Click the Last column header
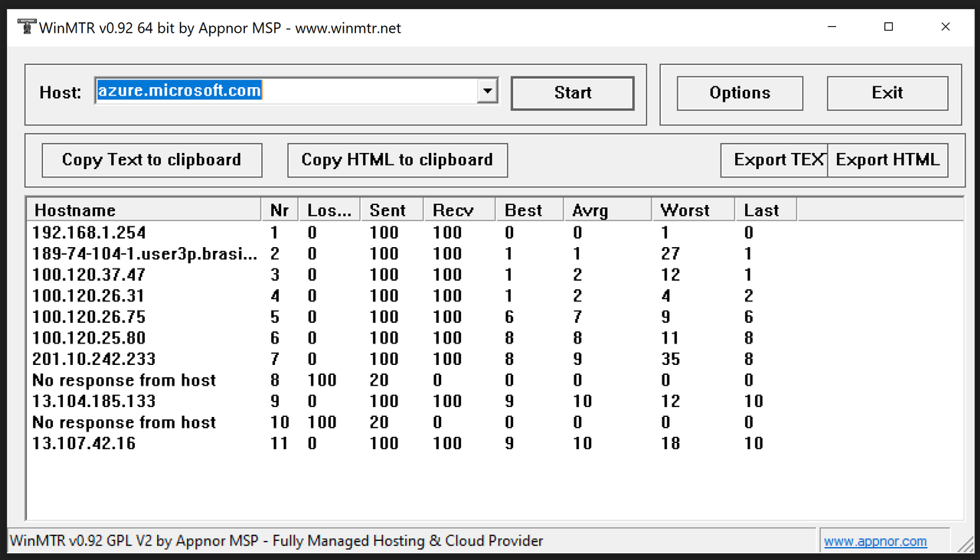980x560 pixels. click(x=766, y=210)
